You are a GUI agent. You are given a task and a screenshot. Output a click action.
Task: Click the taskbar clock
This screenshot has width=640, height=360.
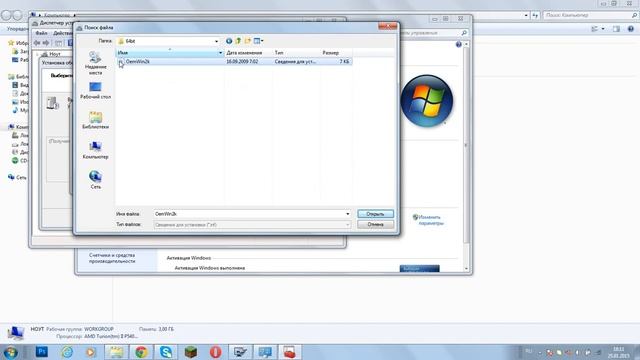(619, 352)
